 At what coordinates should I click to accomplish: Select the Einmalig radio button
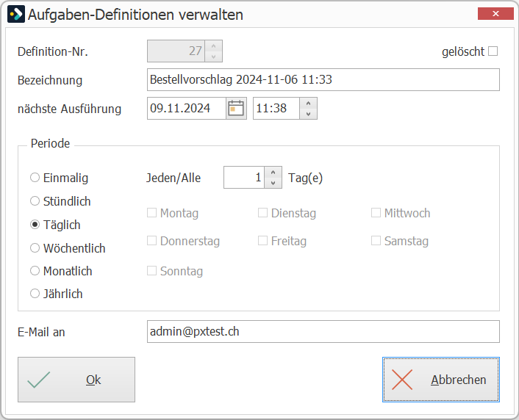click(35, 178)
